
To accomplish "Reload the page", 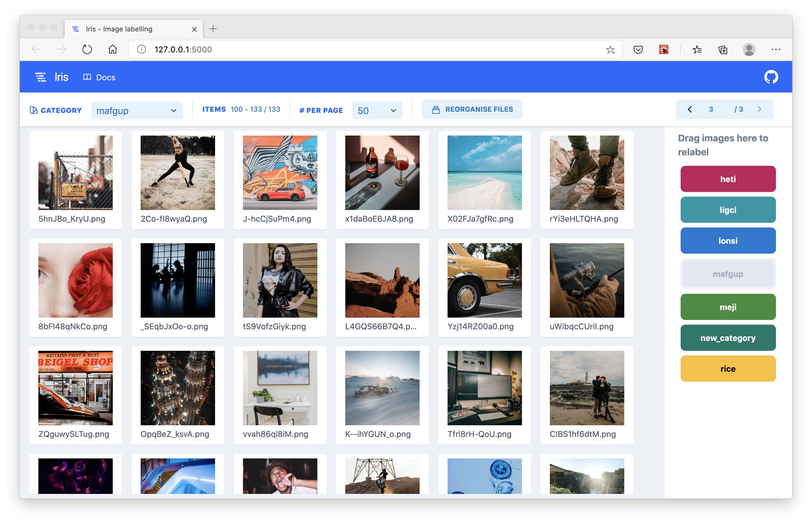I will 87,49.
